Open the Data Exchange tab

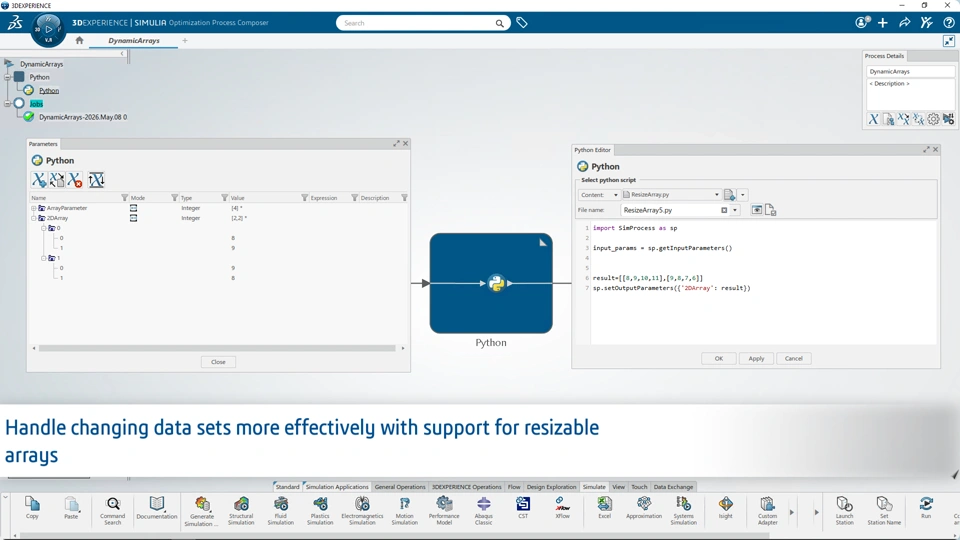point(673,487)
